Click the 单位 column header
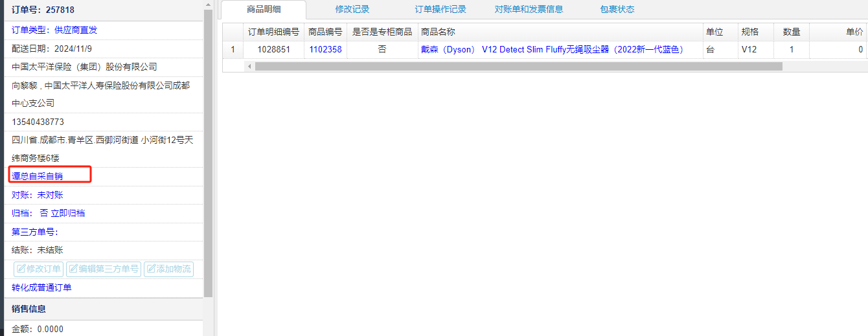868x336 pixels. 721,32
